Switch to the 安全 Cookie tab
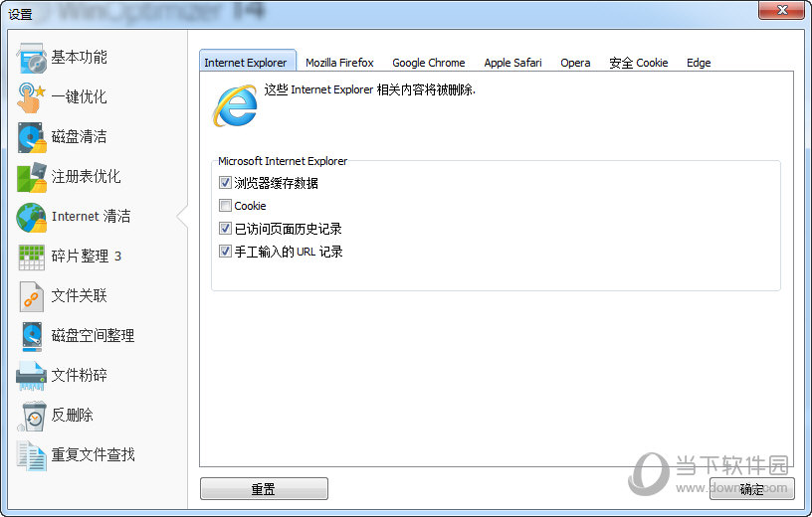 coord(639,63)
